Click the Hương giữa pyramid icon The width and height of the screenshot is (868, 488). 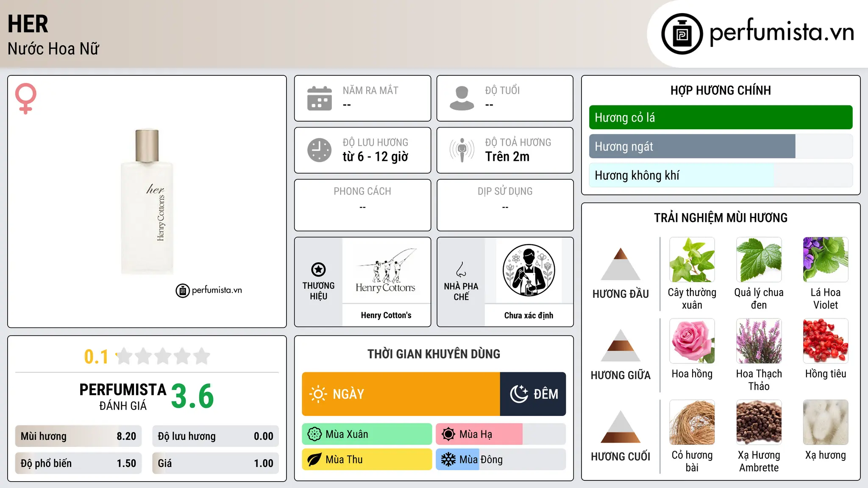[621, 345]
